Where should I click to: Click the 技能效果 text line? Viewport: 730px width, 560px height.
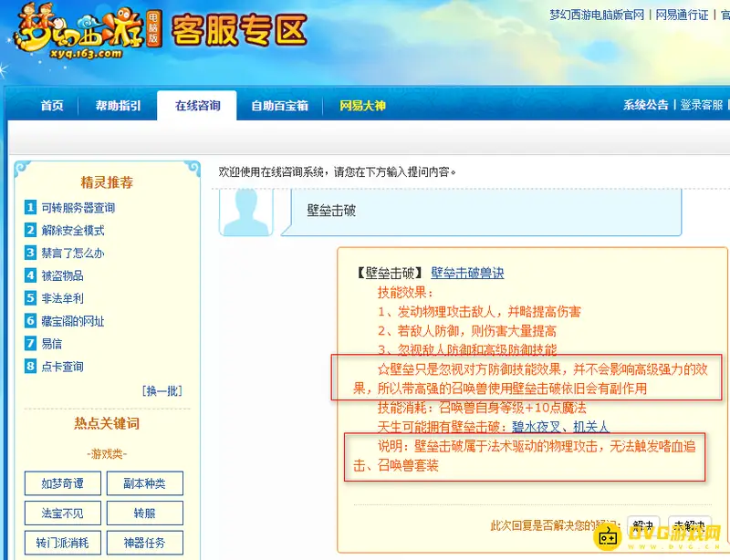pos(405,293)
